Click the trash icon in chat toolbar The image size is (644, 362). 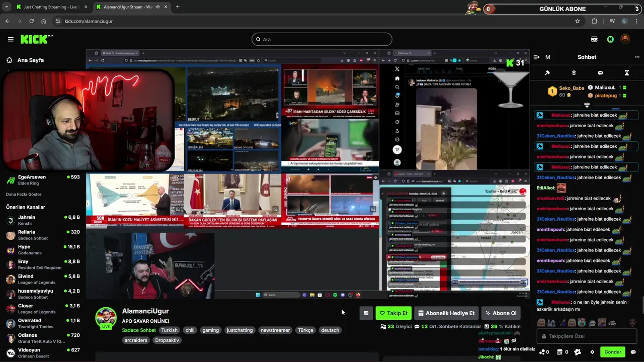click(574, 73)
